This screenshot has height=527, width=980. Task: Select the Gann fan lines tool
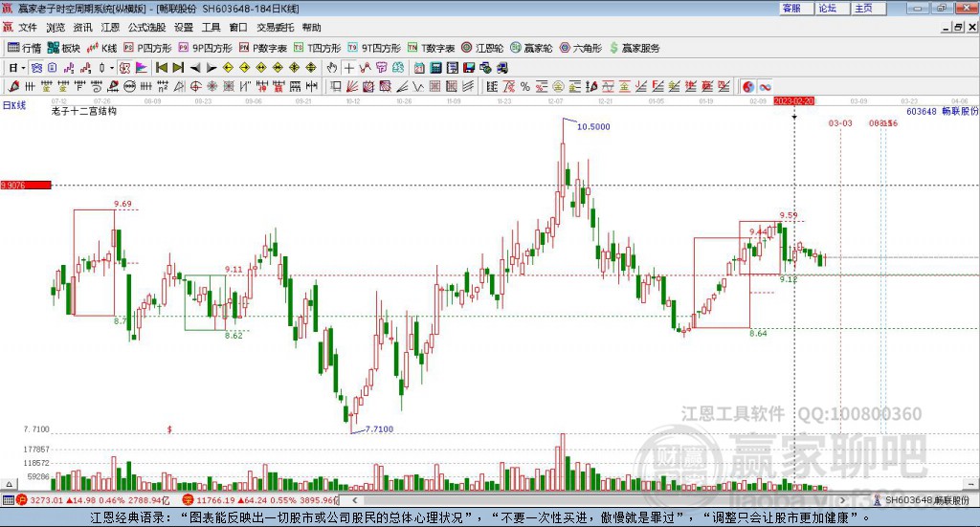(351, 87)
